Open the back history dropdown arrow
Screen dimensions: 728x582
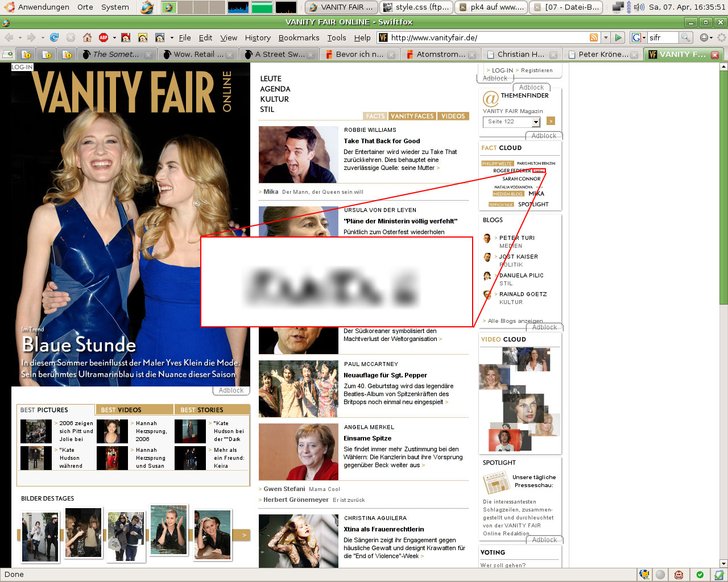click(20, 38)
